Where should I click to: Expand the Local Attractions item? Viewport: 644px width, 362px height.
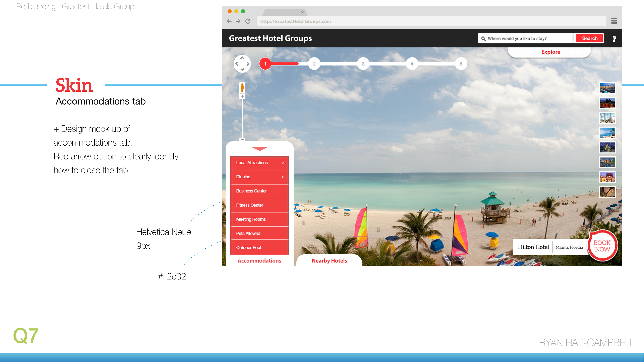(x=259, y=163)
